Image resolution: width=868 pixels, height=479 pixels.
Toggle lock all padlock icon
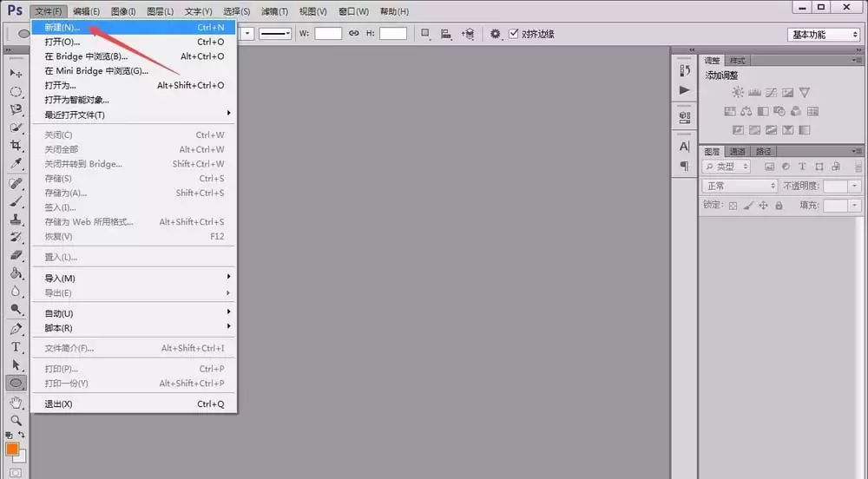[779, 206]
